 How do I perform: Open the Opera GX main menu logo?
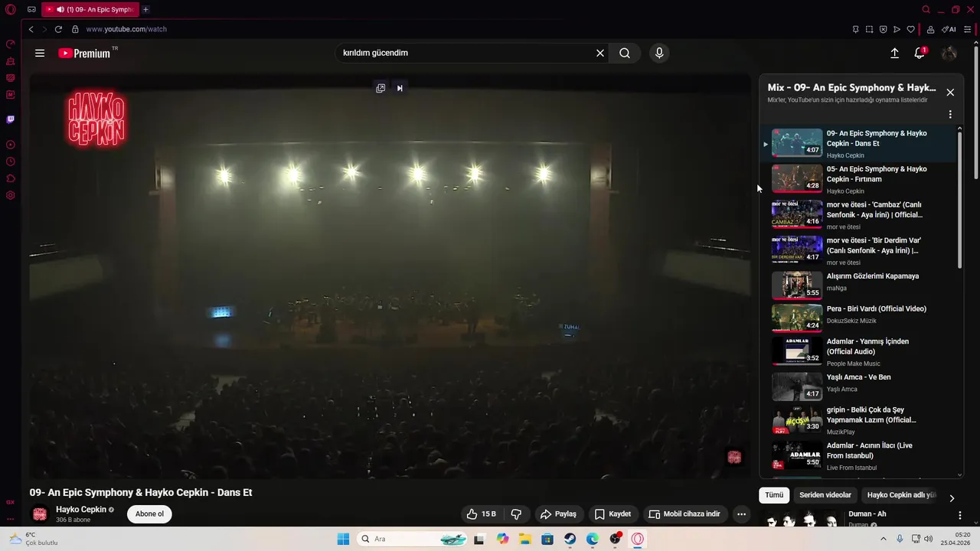coord(11,9)
